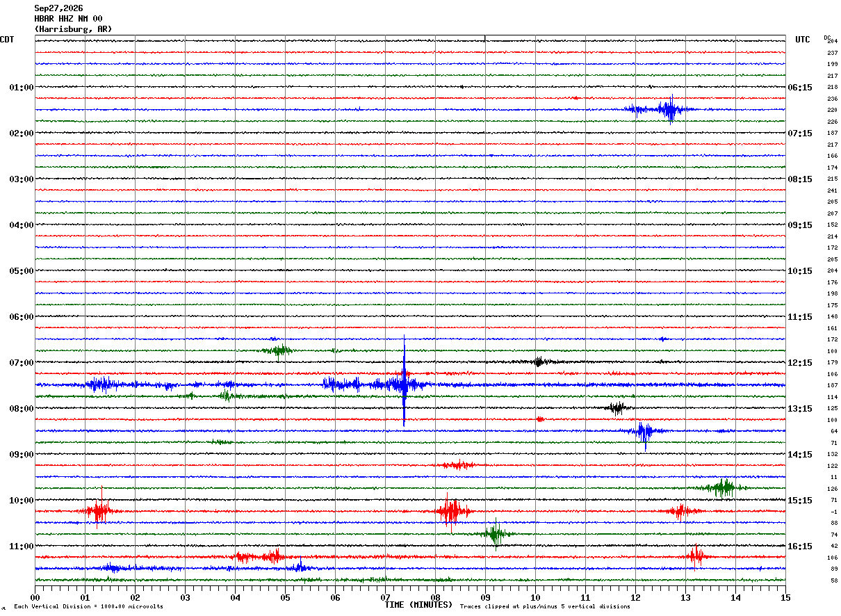Click the 11:00 CDT time label
The height and width of the screenshot is (616, 841).
click(x=22, y=546)
